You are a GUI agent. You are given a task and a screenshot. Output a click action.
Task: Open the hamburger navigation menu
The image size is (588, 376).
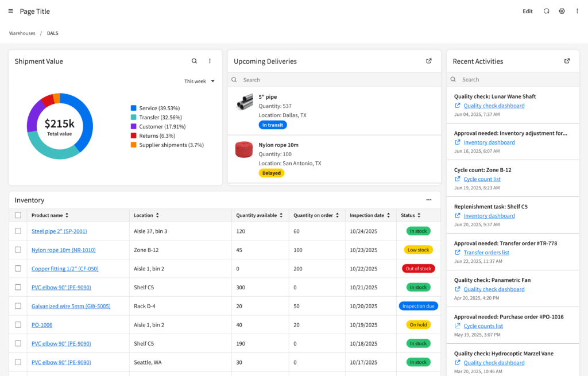[10, 11]
